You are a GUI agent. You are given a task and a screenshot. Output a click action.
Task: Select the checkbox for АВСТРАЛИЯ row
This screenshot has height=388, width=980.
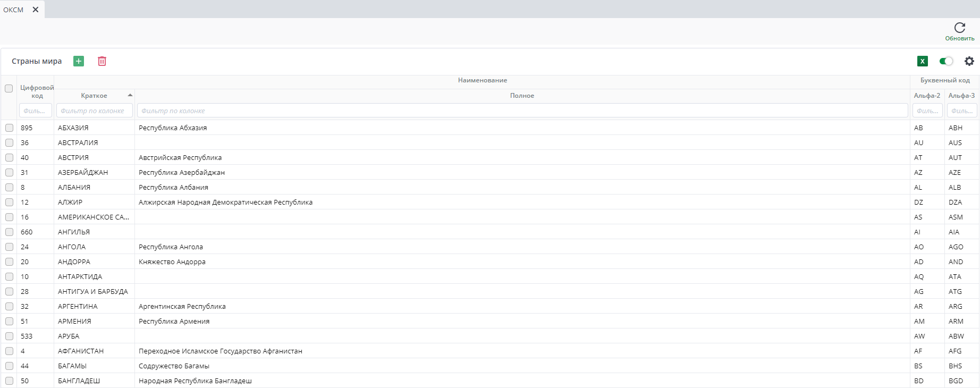9,142
